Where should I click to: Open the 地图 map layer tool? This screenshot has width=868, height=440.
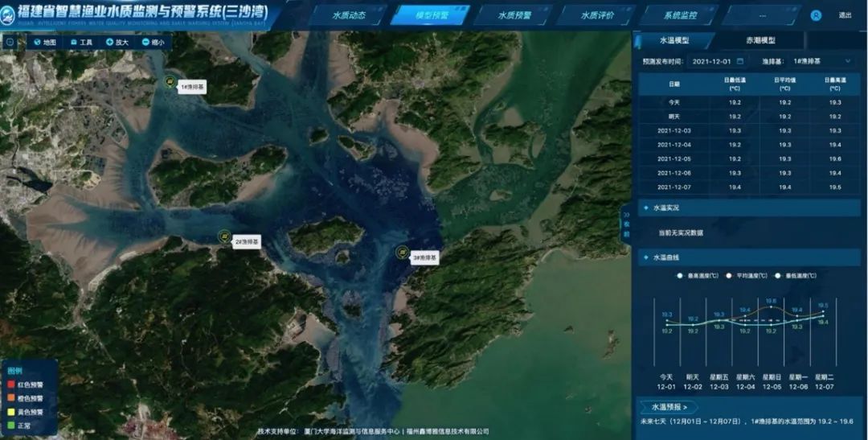(x=45, y=42)
